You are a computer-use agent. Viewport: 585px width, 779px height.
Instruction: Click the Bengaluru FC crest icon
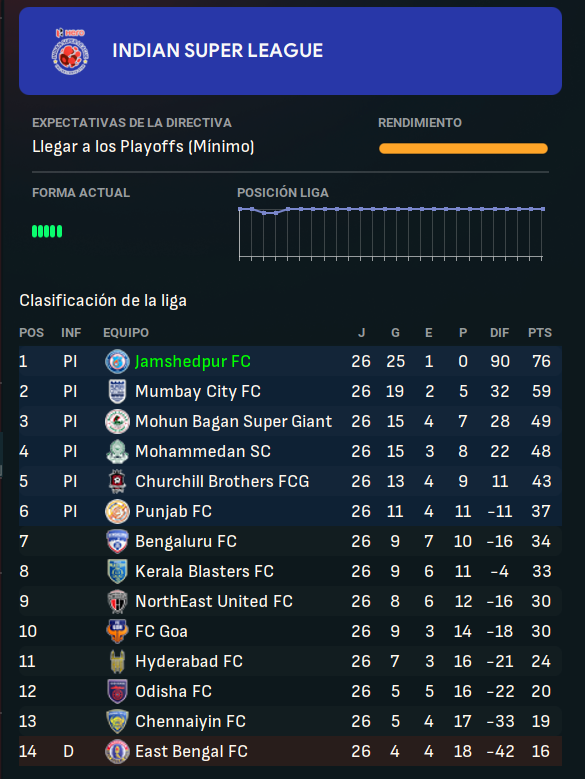(x=117, y=541)
